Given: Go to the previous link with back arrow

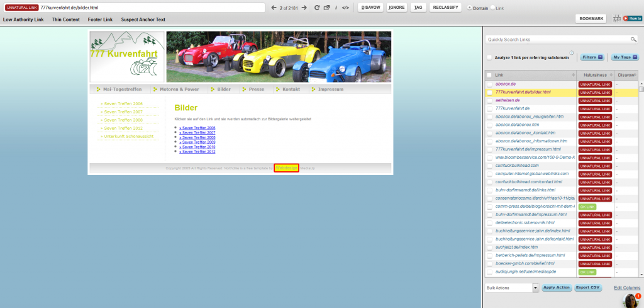Looking at the screenshot, I should tap(274, 8).
